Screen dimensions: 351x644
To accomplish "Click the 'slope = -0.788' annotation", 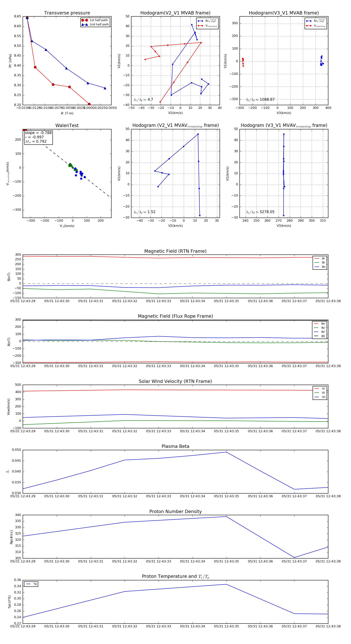I will 38,133.
